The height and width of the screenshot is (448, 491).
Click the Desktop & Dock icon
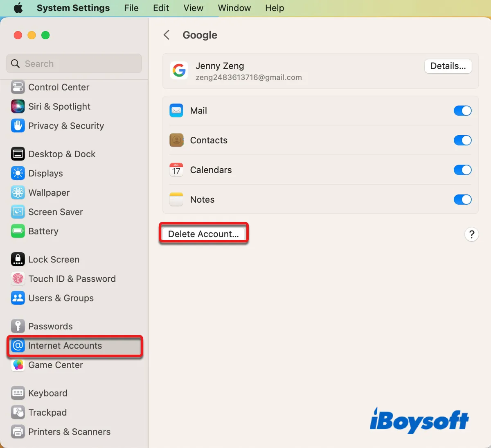(x=18, y=154)
